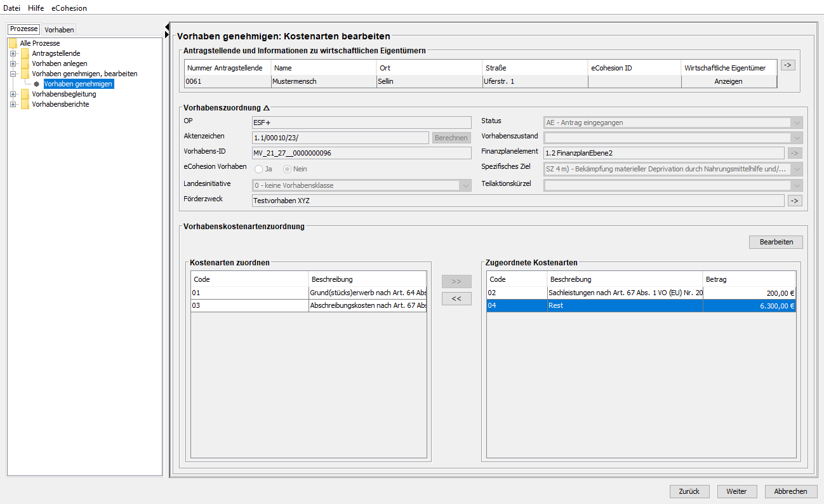Click Anzeigen in Wirtschaftliche Eigentümer column

[728, 81]
